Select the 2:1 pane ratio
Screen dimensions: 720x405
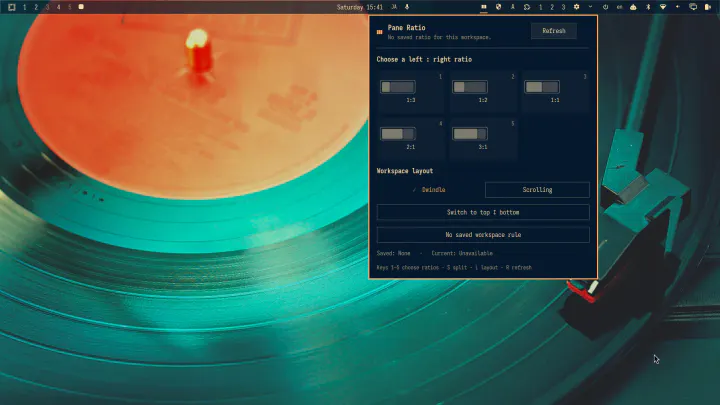[x=411, y=138]
